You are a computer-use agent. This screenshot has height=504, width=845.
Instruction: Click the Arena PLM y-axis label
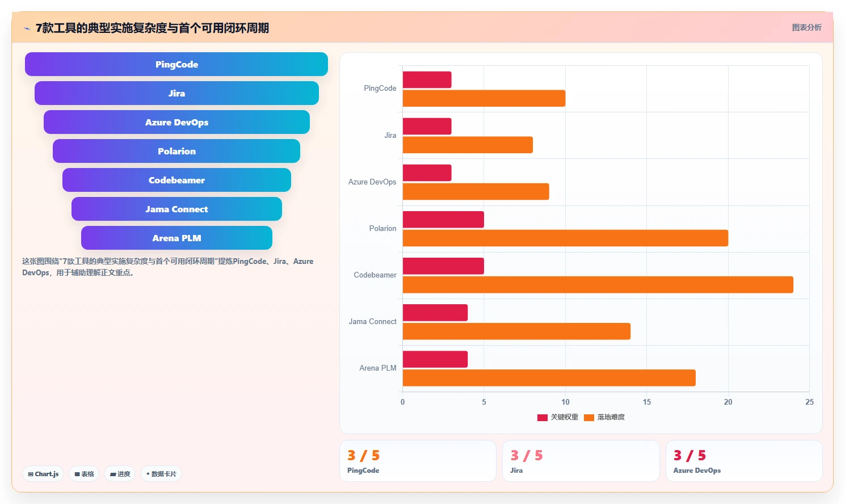point(377,368)
